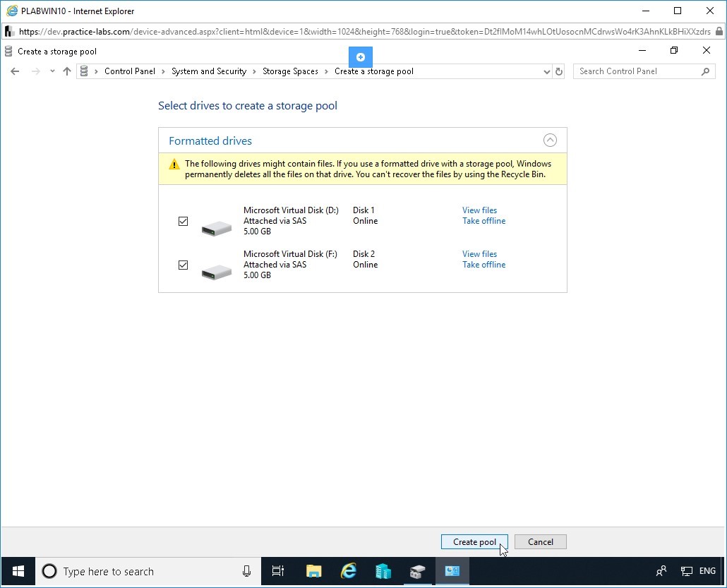Click Type here to search box
The image size is (727, 588).
pyautogui.click(x=148, y=571)
